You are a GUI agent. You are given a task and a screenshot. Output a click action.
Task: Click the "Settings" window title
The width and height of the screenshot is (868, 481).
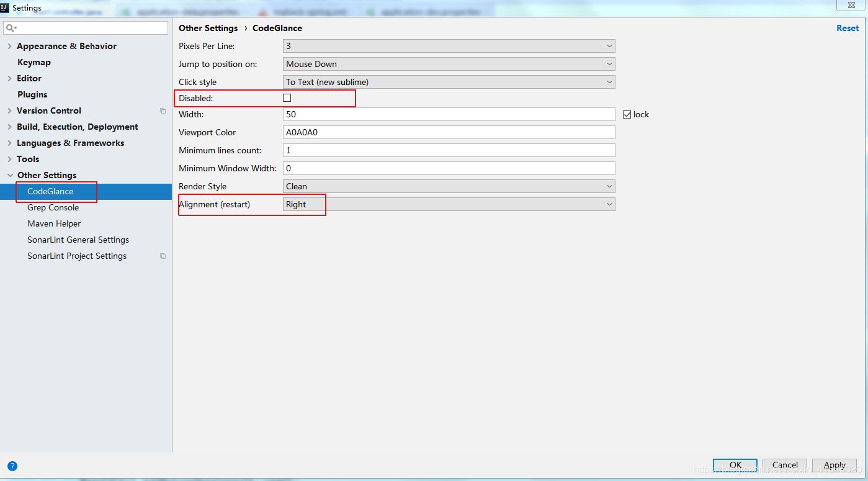[x=27, y=8]
